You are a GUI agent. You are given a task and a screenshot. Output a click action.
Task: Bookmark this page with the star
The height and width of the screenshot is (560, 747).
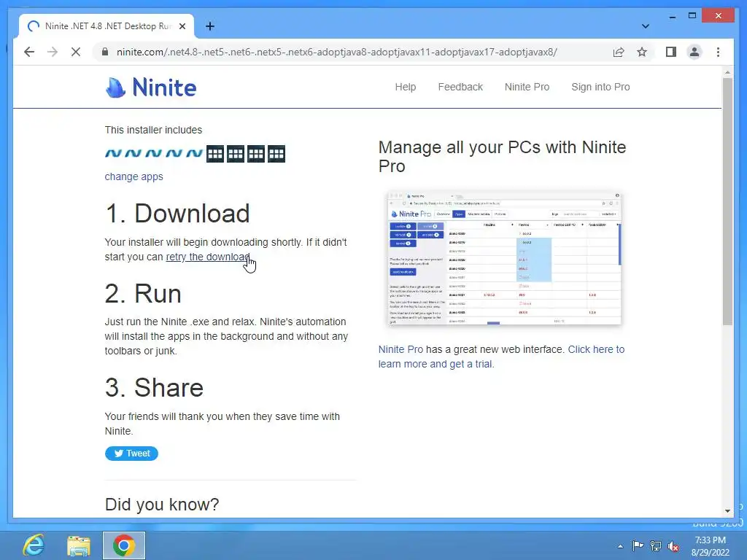point(642,52)
